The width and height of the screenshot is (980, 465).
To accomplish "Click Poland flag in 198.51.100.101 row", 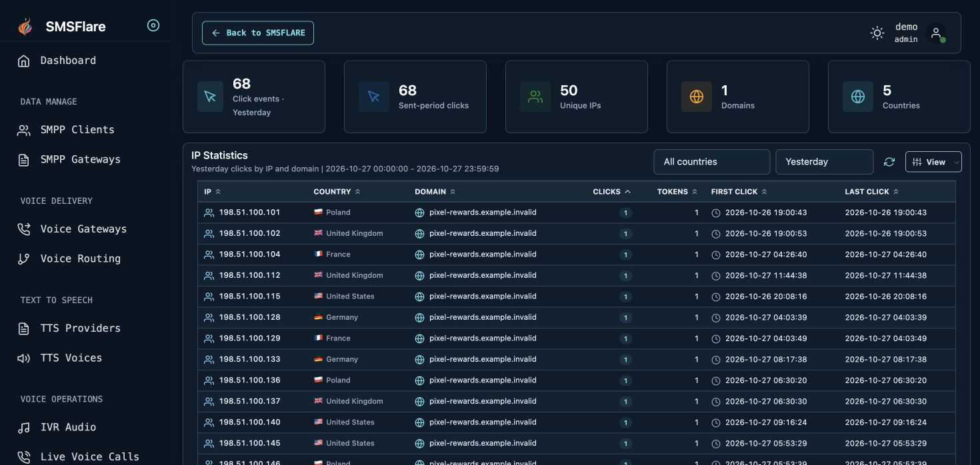I will pyautogui.click(x=318, y=213).
